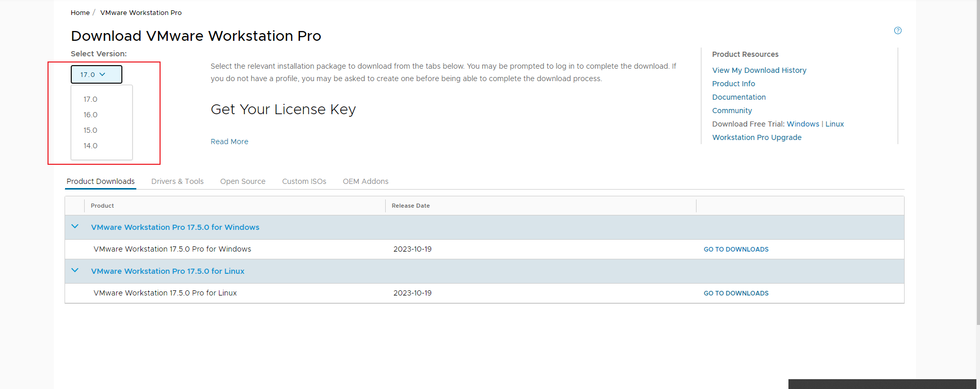
Task: Click the Product column header
Action: tap(102, 206)
